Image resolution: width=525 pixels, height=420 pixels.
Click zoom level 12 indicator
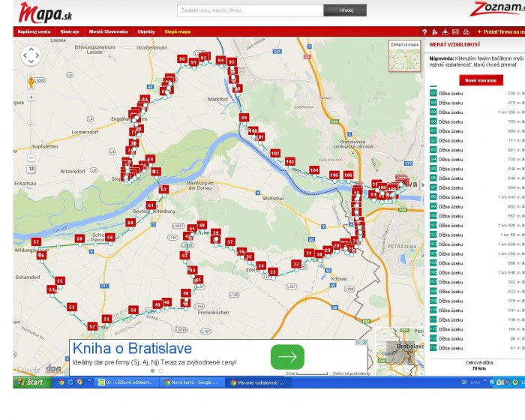31,169
